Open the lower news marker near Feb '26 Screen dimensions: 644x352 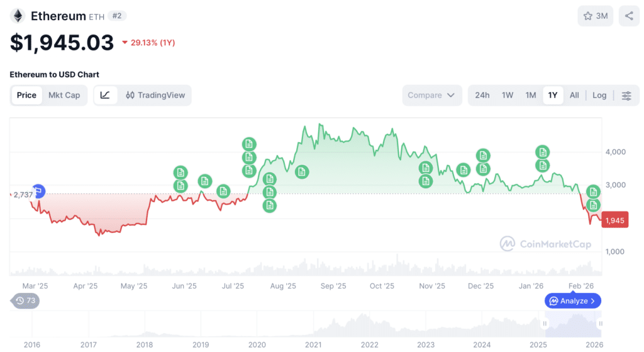click(593, 205)
